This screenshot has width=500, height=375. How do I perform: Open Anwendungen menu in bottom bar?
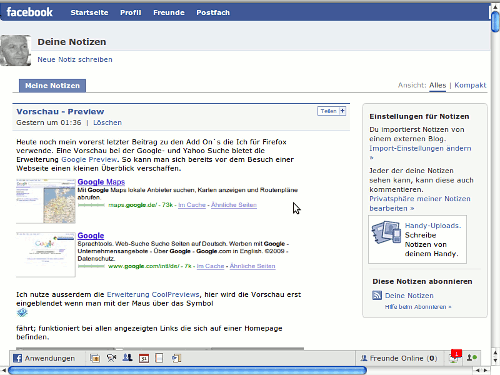coord(44,358)
